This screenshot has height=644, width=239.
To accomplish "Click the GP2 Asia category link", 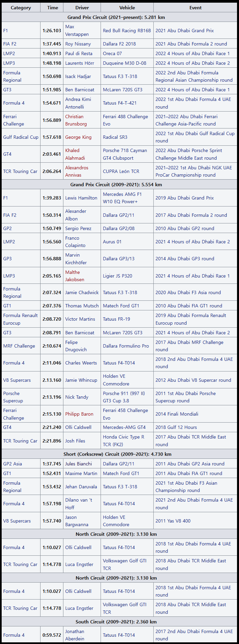I will 13,464.
